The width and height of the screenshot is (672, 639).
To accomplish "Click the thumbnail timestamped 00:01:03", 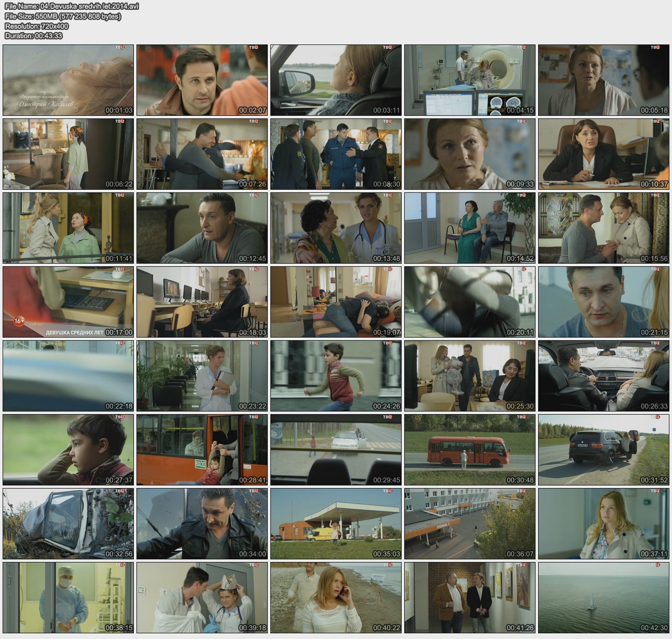I will pos(68,80).
